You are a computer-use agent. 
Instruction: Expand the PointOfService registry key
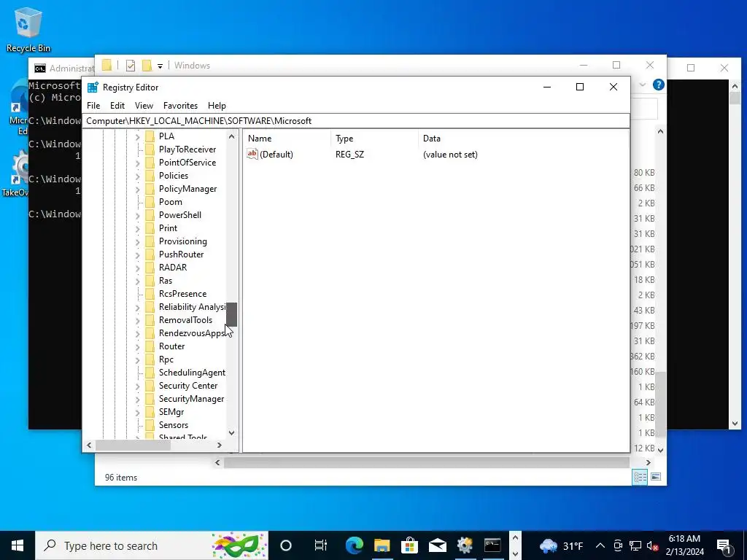coord(137,163)
